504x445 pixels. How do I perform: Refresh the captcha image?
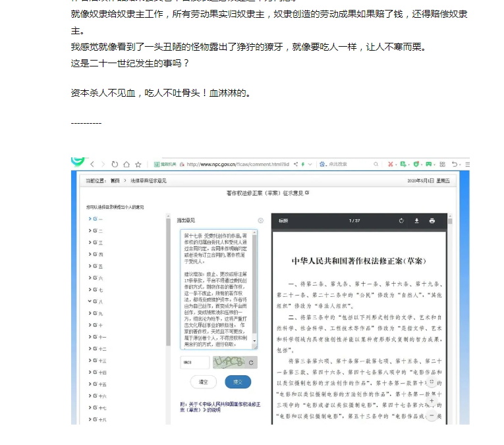point(251,363)
